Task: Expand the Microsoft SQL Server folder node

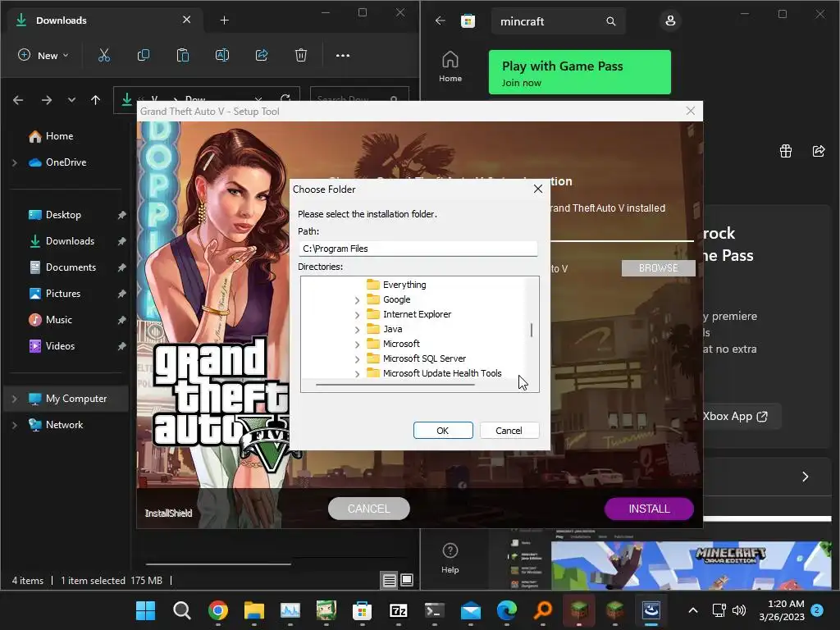Action: point(358,359)
